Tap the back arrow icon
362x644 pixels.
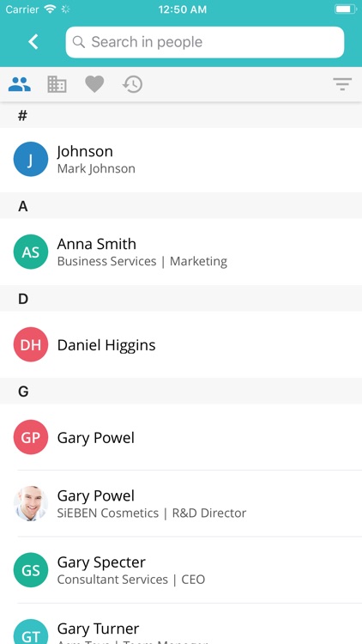tap(33, 42)
